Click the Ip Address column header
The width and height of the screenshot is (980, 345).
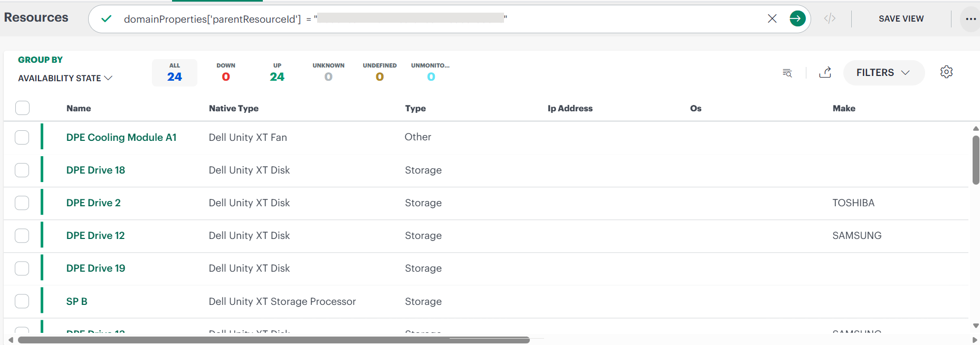point(570,108)
